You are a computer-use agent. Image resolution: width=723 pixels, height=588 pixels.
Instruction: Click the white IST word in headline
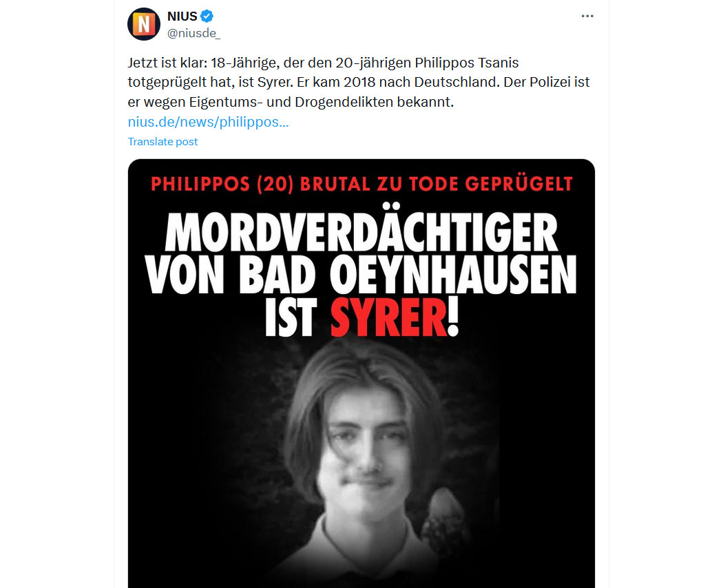(x=291, y=317)
